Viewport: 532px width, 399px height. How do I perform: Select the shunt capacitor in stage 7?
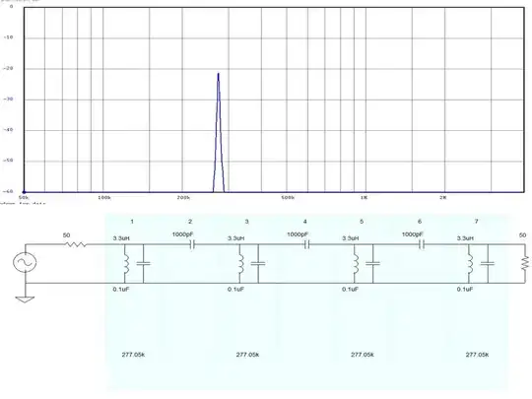[488, 263]
